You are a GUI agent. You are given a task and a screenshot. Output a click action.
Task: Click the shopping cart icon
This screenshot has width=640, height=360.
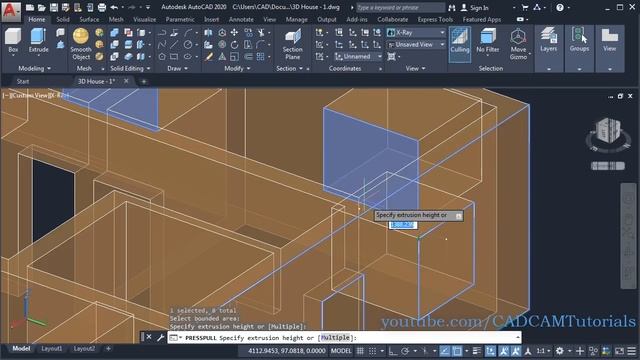click(x=525, y=7)
